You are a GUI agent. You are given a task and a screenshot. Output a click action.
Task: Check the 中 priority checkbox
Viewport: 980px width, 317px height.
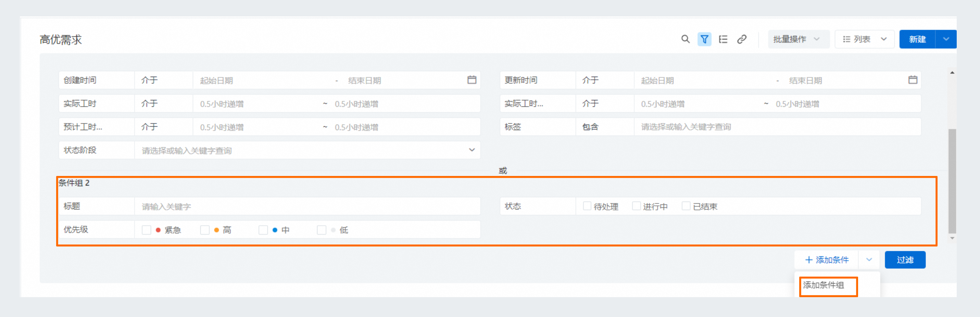point(263,230)
